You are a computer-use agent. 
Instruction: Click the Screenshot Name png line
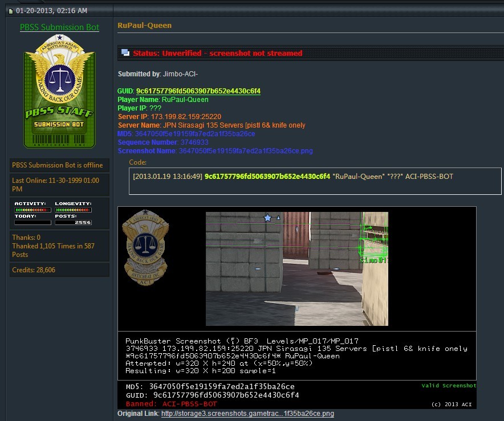tap(215, 151)
